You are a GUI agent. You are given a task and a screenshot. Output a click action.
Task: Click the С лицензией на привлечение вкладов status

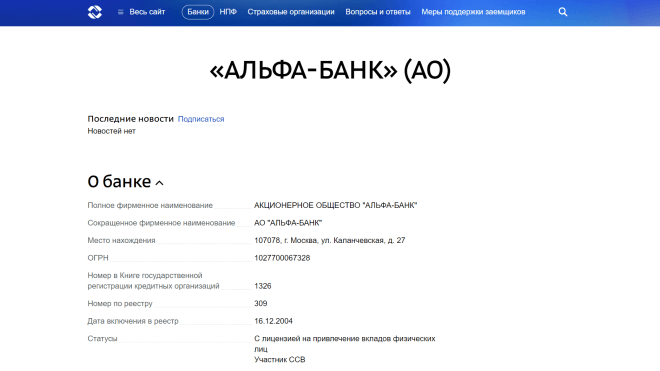coord(345,344)
